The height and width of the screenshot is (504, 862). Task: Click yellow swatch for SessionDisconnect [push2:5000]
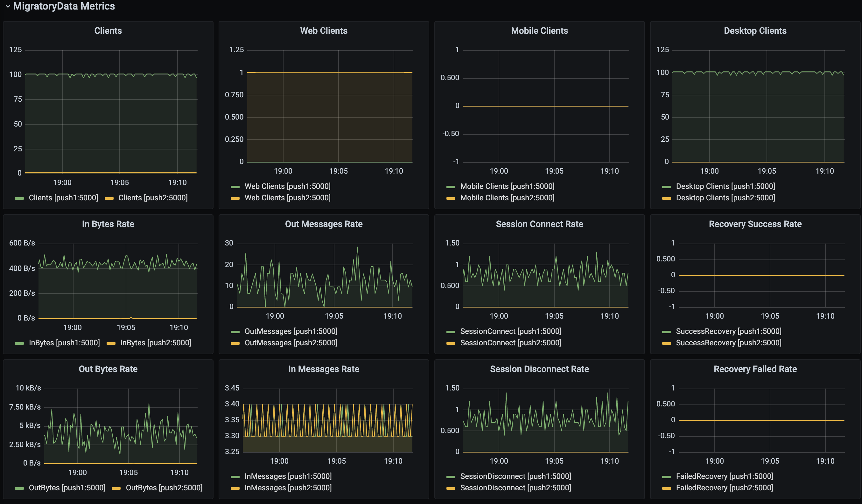451,488
